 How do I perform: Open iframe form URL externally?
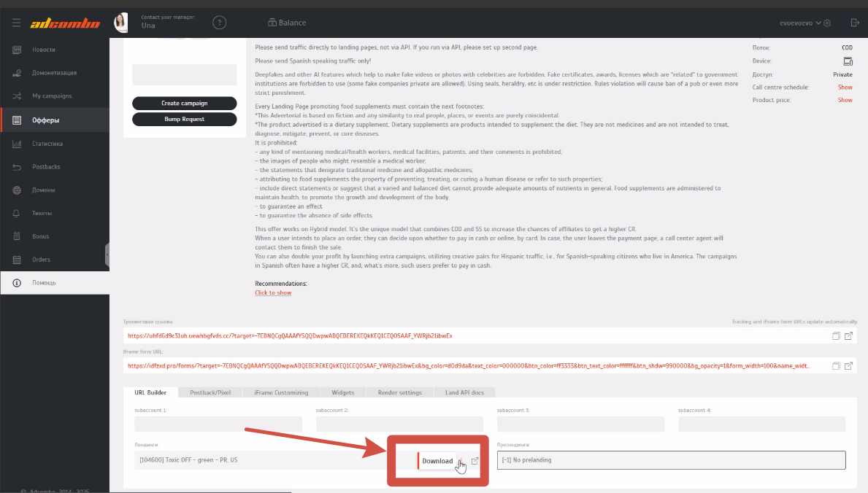click(848, 366)
